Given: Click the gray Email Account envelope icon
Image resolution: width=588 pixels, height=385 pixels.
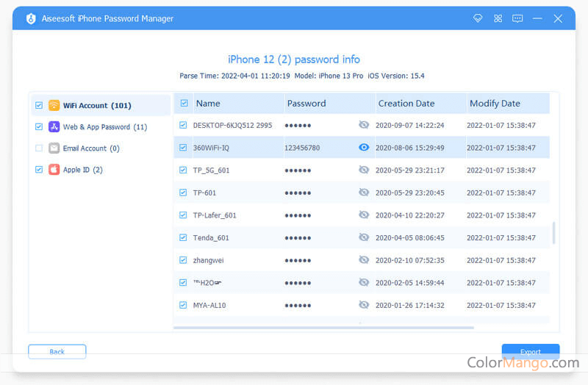Looking at the screenshot, I should (54, 148).
